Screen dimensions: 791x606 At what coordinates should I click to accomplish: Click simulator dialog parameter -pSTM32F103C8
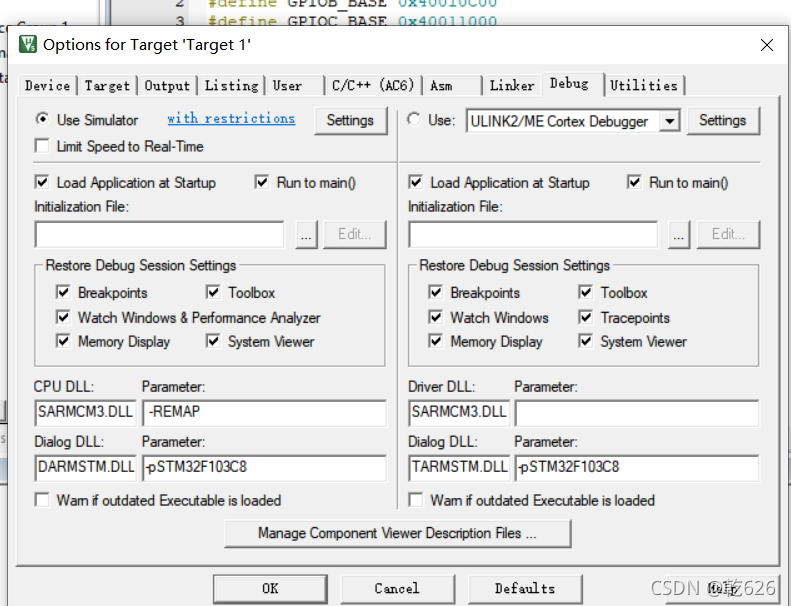[265, 467]
